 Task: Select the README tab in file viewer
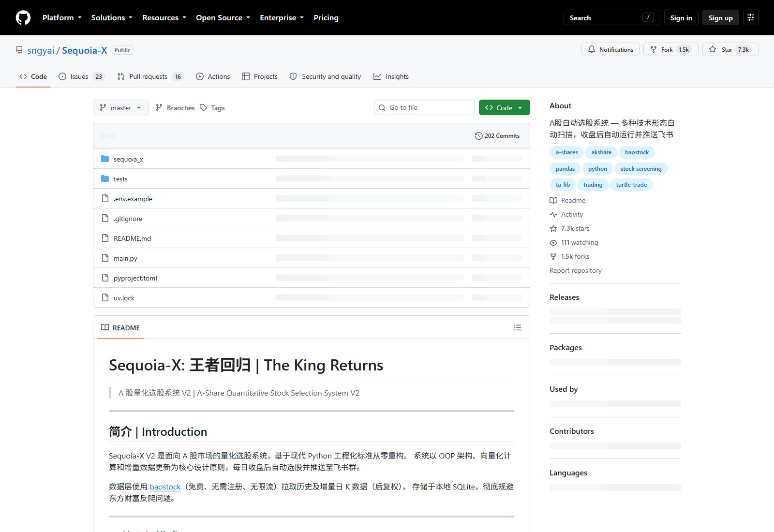pos(120,328)
